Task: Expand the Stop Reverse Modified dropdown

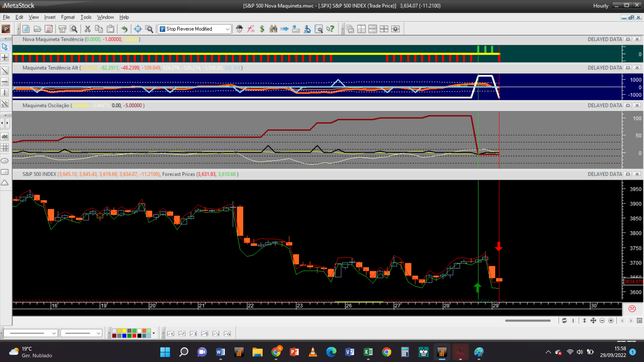Action: click(x=227, y=29)
